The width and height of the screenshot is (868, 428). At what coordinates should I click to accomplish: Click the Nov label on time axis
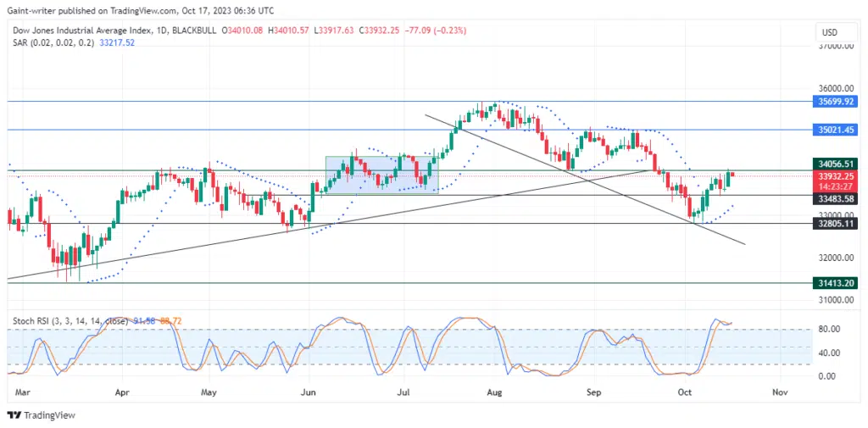pos(780,392)
